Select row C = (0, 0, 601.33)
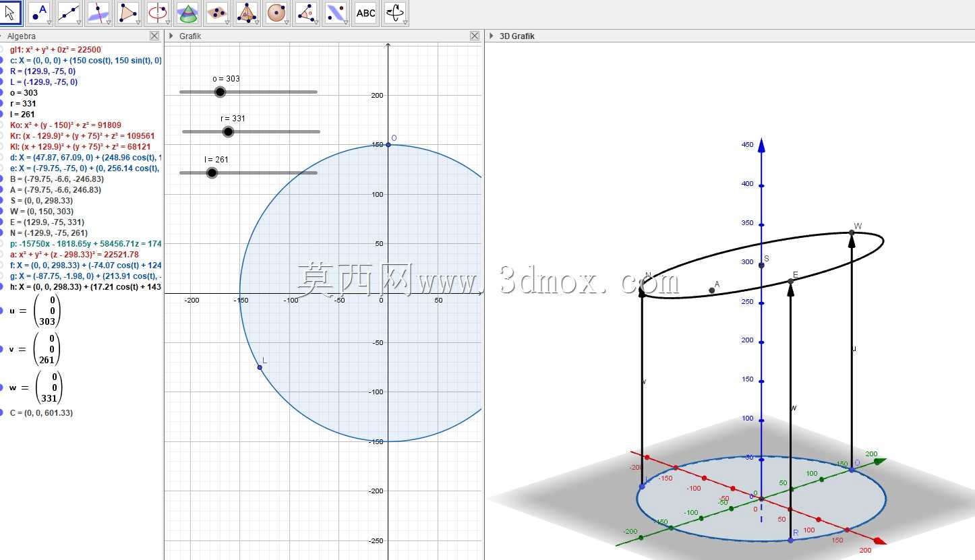Image resolution: width=975 pixels, height=560 pixels. [x=41, y=412]
